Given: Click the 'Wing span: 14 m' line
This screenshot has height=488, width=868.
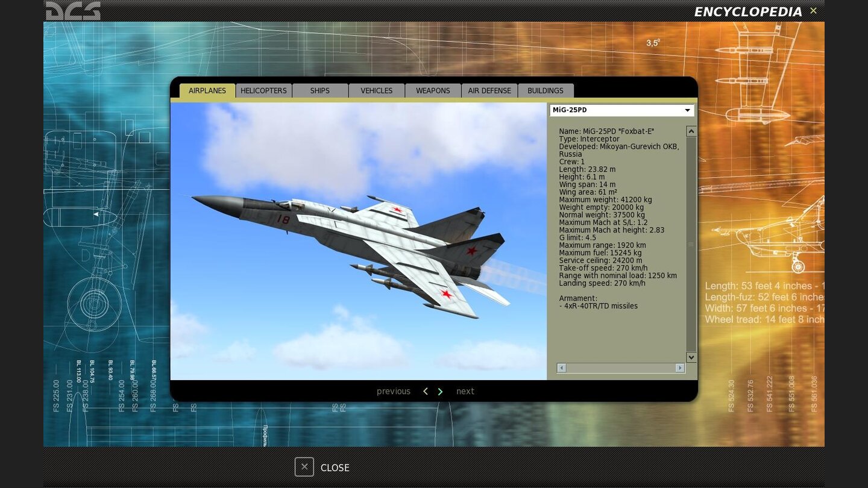Looking at the screenshot, I should pos(587,185).
